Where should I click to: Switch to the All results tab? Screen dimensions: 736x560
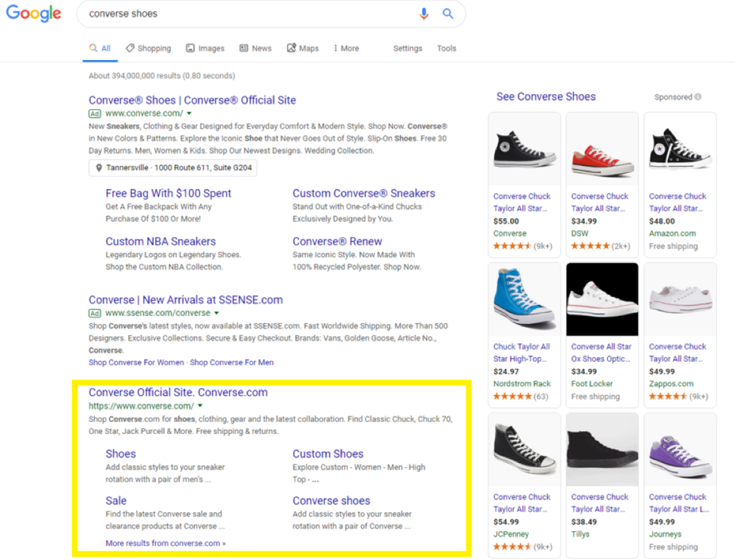(100, 48)
